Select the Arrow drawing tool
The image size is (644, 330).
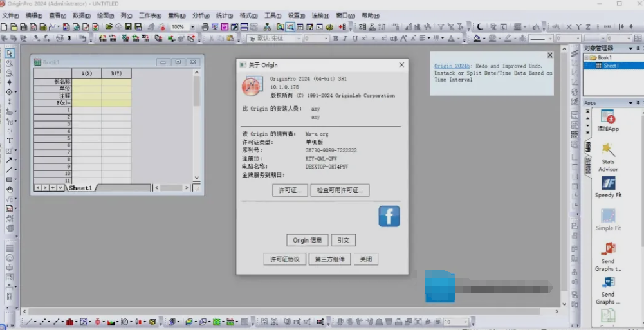pyautogui.click(x=9, y=160)
